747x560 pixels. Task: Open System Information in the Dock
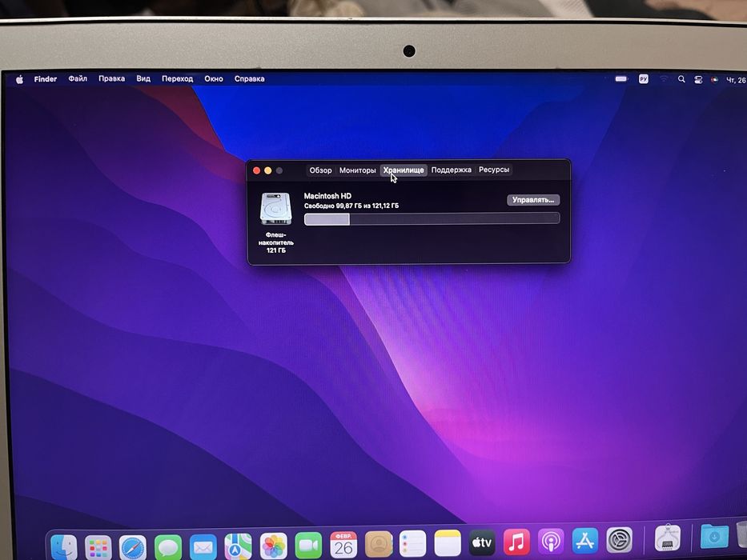668,538
